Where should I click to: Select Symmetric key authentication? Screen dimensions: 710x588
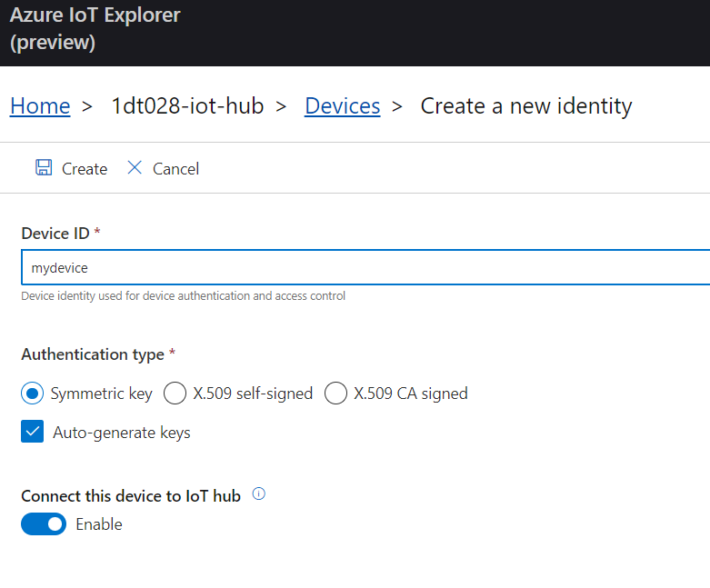tap(33, 394)
